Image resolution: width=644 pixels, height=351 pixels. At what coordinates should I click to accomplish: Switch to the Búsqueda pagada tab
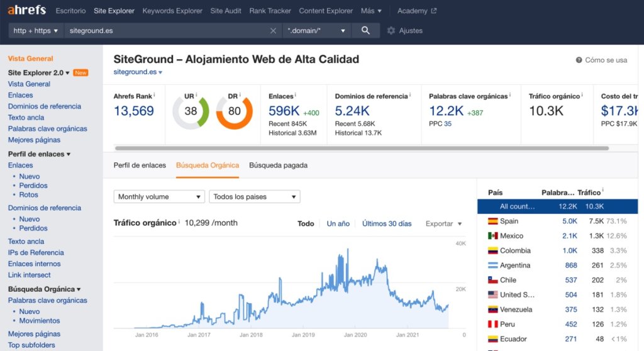[x=278, y=165]
